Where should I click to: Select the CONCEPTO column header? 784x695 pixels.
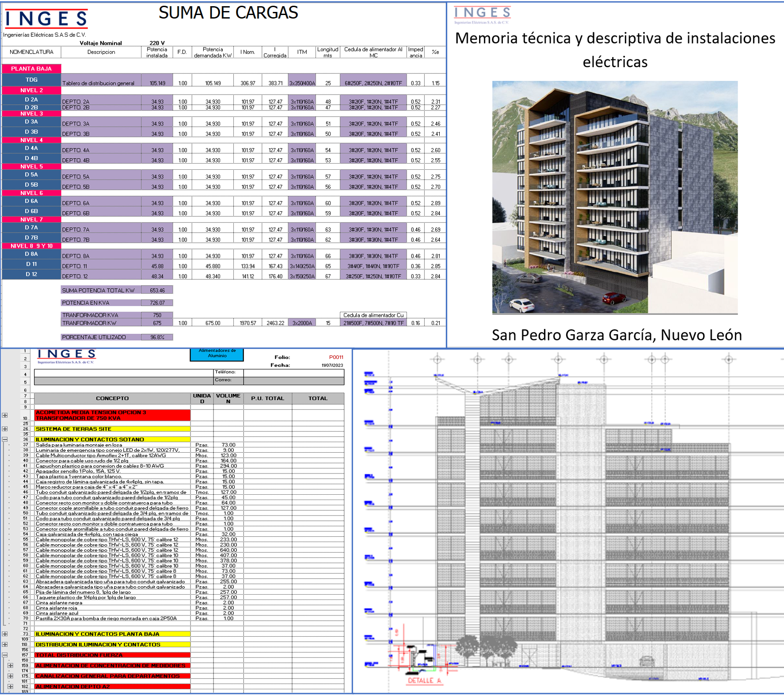(112, 398)
